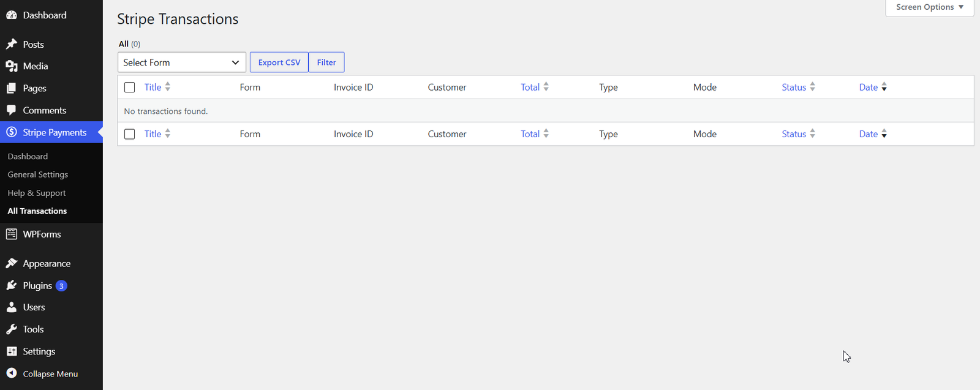
Task: Expand the Screen Options panel
Action: tap(930, 7)
